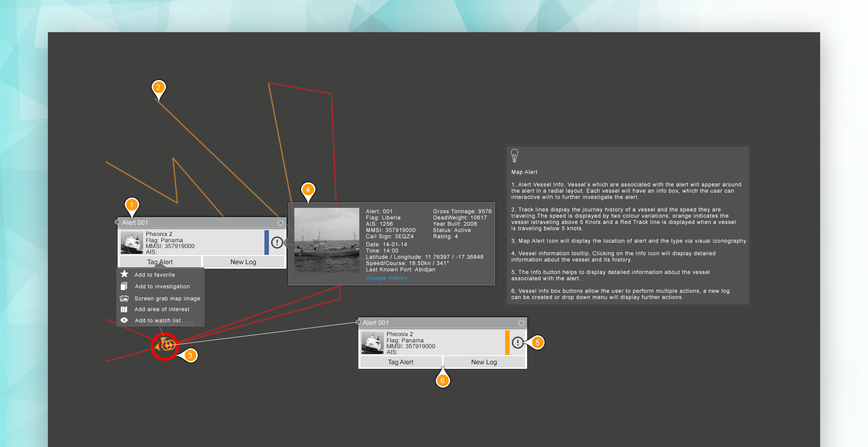
Task: Toggle the eye icon for Add to watch list
Action: pyautogui.click(x=124, y=320)
